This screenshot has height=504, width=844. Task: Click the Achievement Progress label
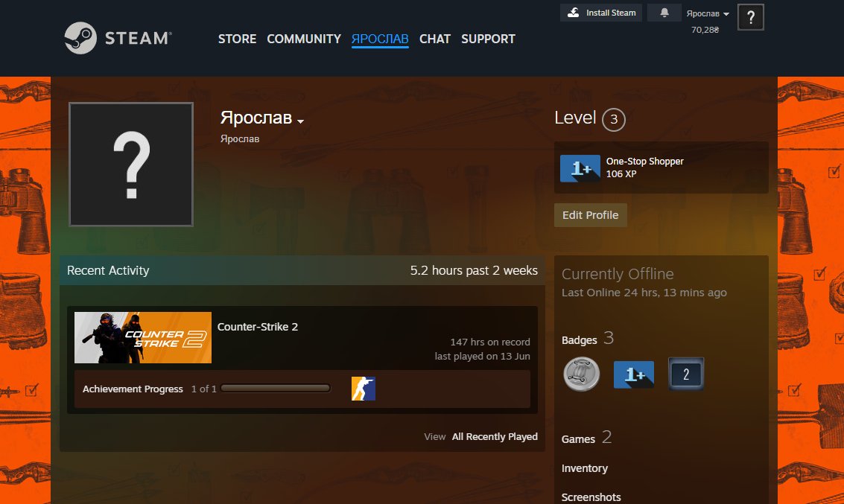133,389
